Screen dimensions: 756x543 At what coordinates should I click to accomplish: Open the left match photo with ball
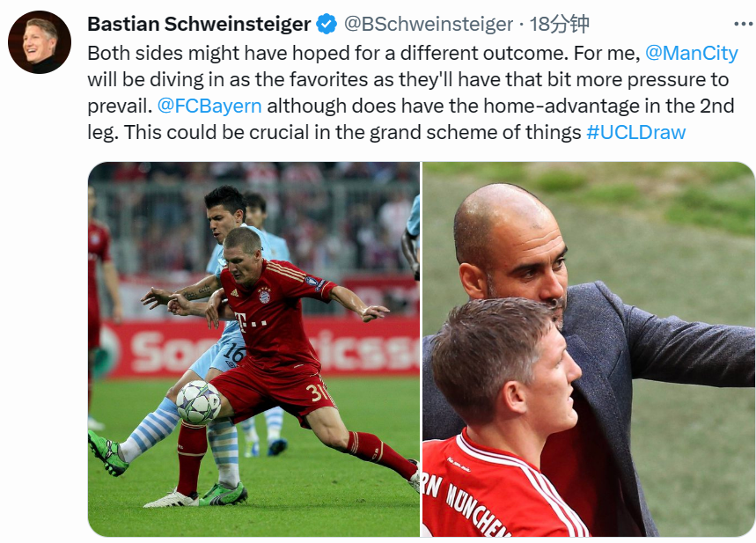pos(253,349)
